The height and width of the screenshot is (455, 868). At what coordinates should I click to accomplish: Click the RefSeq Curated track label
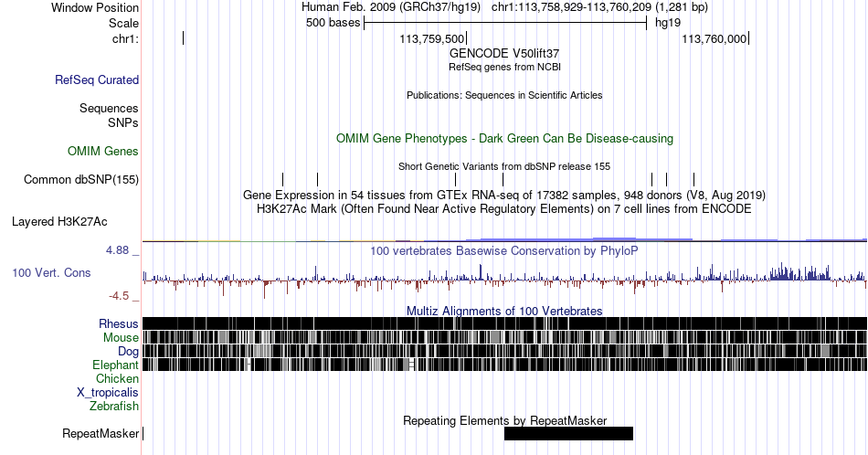97,79
